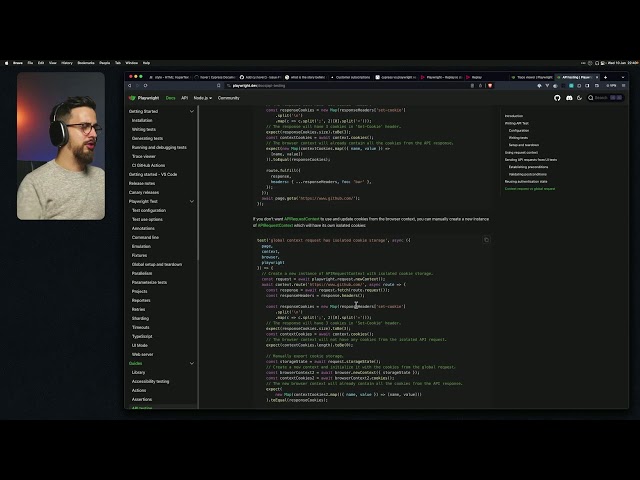Open the Canary releases page

pos(144,192)
